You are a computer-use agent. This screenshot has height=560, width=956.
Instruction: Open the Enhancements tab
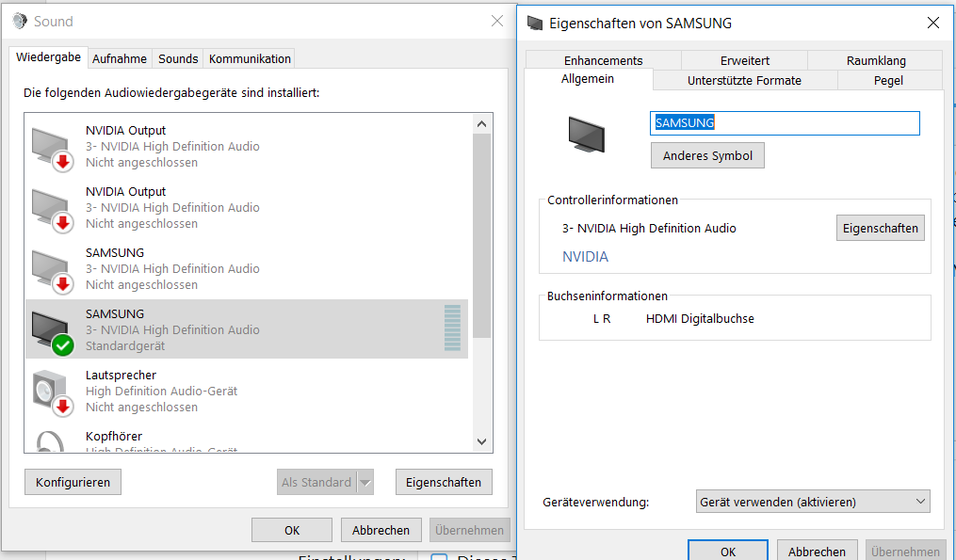[x=603, y=60]
